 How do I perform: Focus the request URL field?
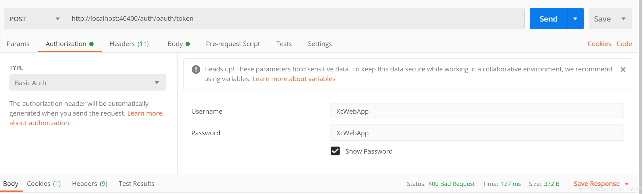click(x=295, y=19)
